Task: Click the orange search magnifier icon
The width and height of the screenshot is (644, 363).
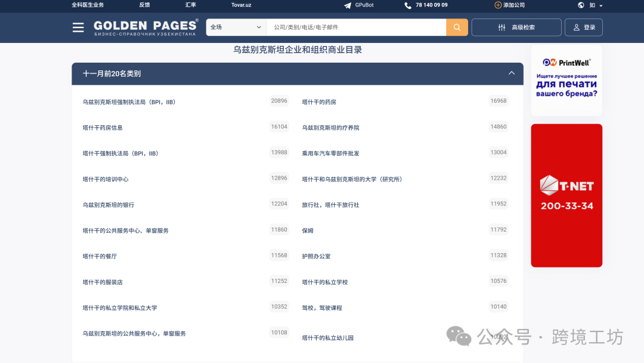Action: tap(457, 27)
